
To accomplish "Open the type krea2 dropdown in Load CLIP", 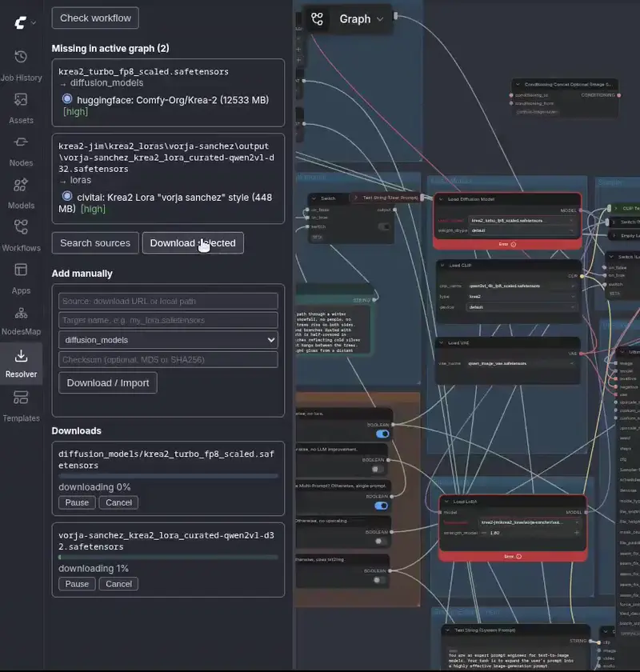I will coord(521,297).
